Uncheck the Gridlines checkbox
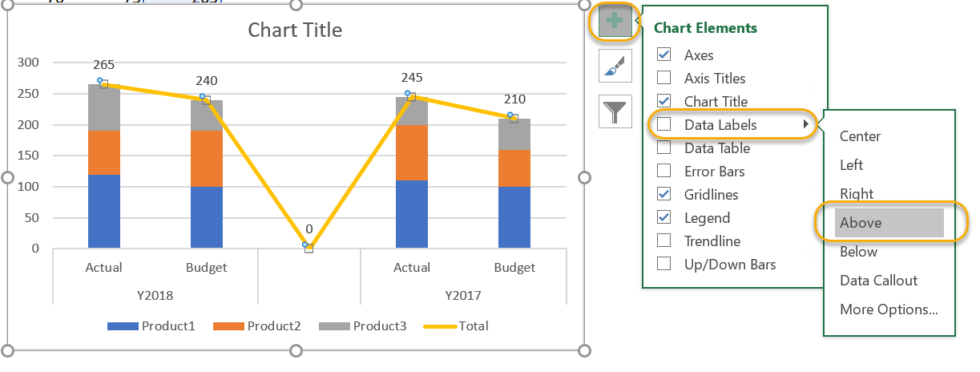The image size is (980, 372). click(663, 195)
